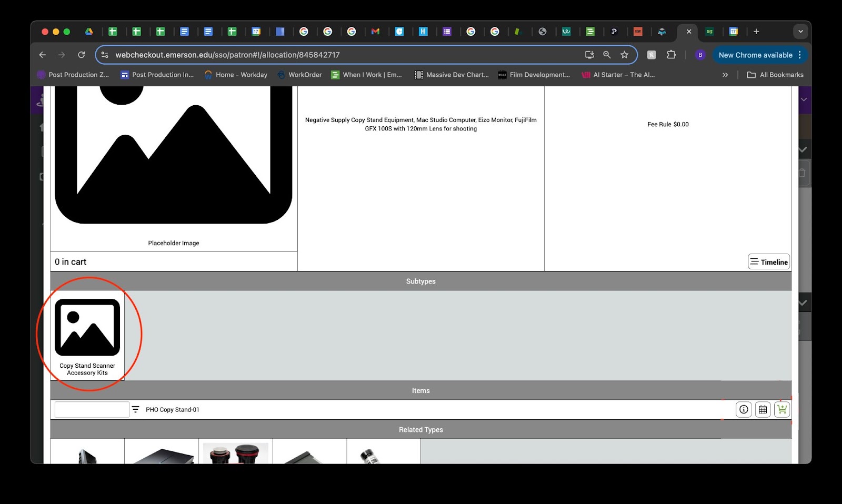Click the Placeholder Image caption

(x=174, y=243)
